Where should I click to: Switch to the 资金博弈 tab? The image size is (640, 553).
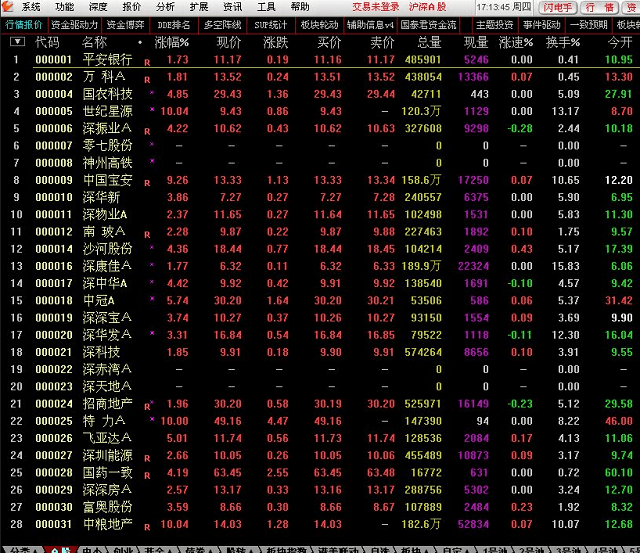(124, 24)
